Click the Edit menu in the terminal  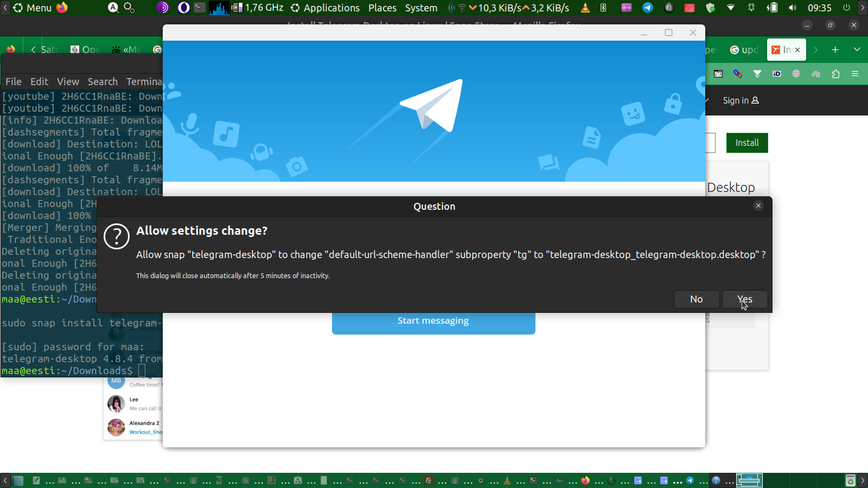tap(39, 81)
